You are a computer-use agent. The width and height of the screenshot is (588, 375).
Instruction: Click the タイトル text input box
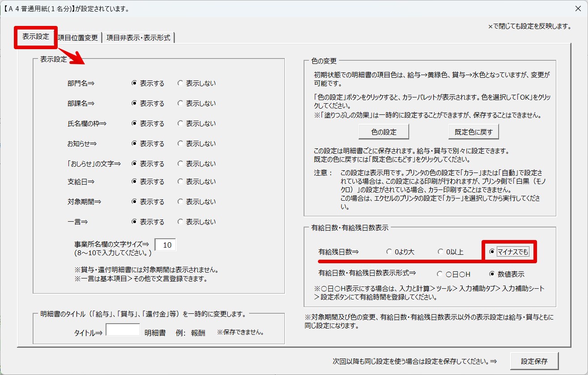coord(123,330)
